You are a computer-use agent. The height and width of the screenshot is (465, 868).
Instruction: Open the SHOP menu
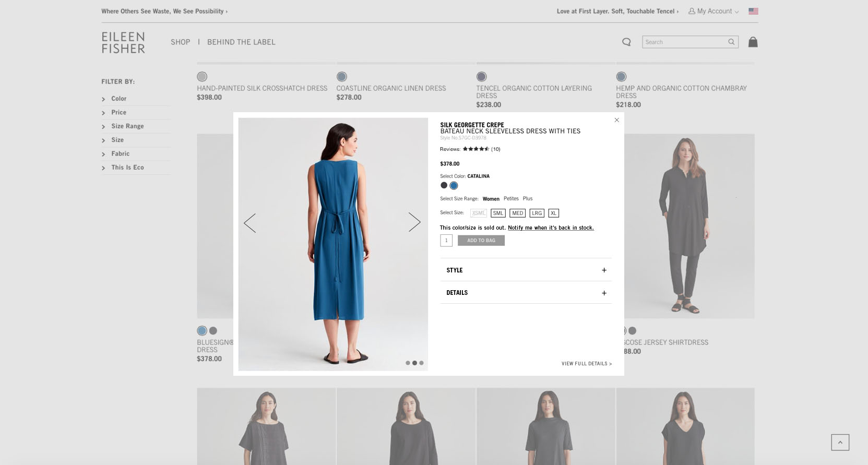click(x=180, y=42)
